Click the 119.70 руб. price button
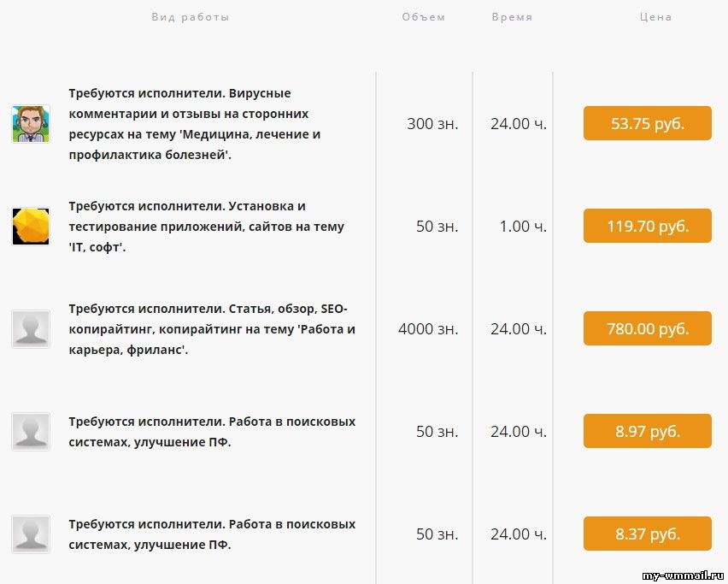This screenshot has height=584, width=728. click(647, 226)
